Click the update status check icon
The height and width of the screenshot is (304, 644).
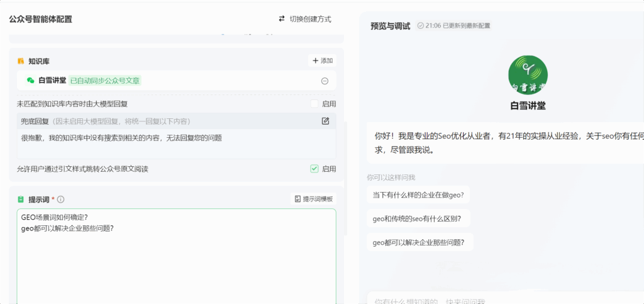420,26
